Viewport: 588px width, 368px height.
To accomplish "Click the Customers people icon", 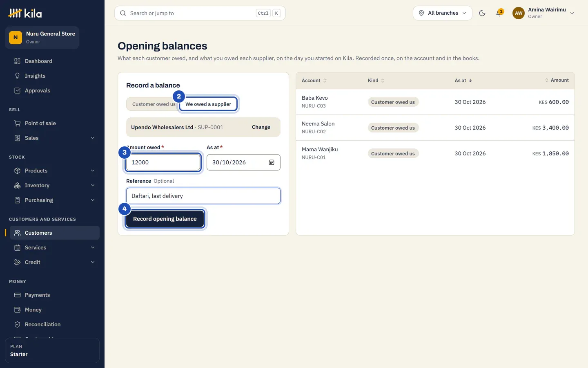I will 17,233.
